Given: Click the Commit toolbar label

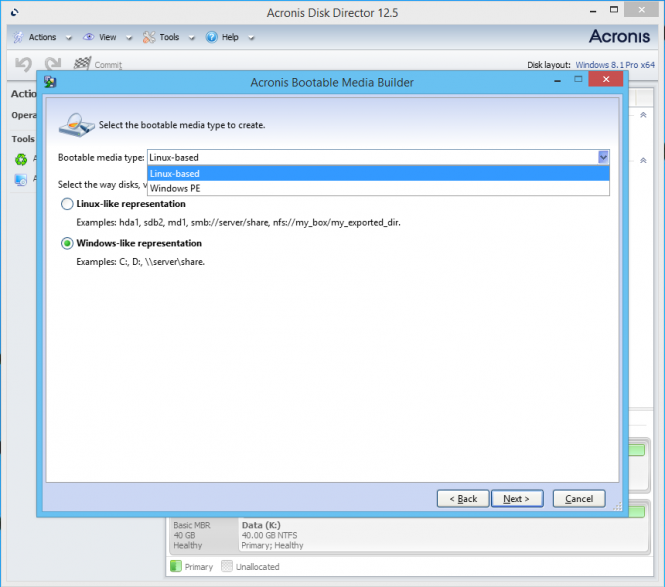Looking at the screenshot, I should pyautogui.click(x=108, y=65).
